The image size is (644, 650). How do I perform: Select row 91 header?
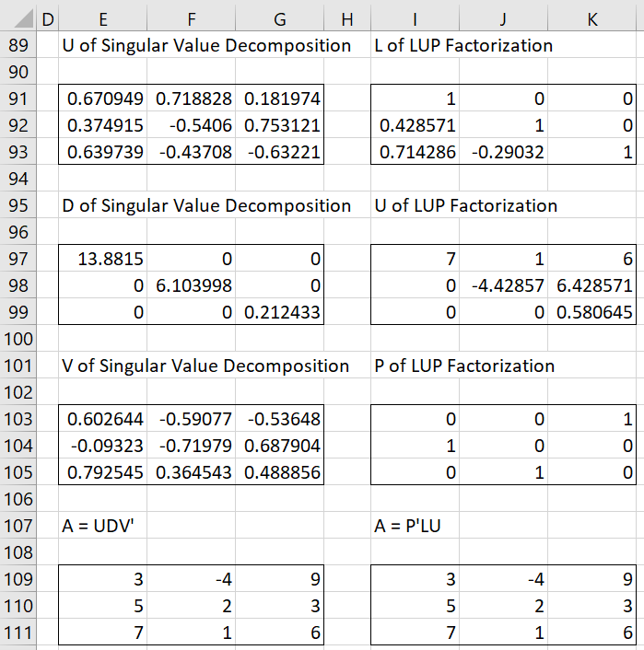tap(18, 99)
